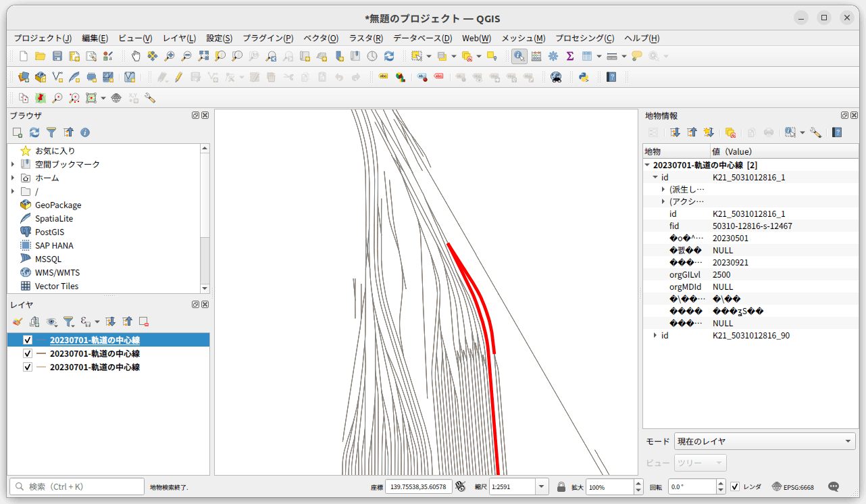Clear identify results
Viewport: 866px width, 504px height.
730,132
